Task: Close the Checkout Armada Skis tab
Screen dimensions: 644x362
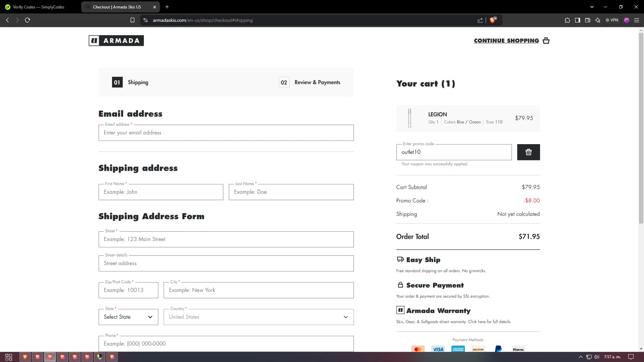Action: [x=155, y=7]
